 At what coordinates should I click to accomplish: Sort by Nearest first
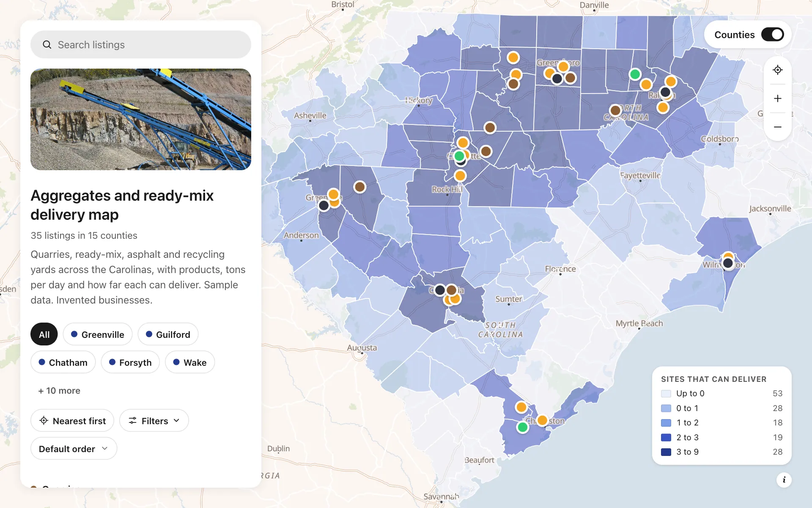(72, 421)
